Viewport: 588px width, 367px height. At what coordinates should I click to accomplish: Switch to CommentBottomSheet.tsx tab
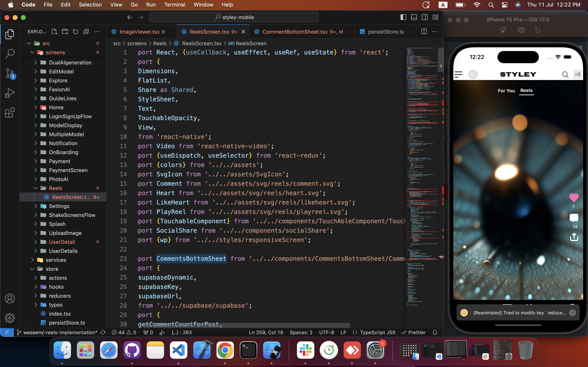click(x=295, y=32)
